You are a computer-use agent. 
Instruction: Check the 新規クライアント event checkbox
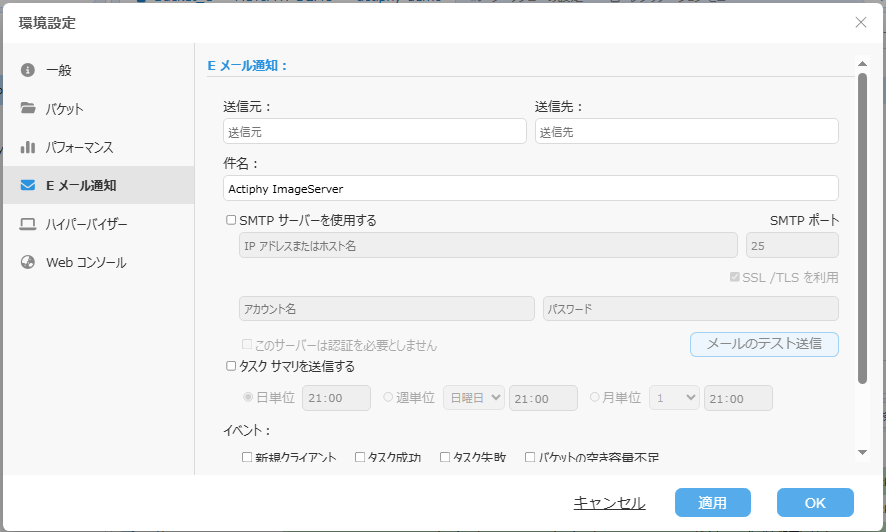click(247, 457)
